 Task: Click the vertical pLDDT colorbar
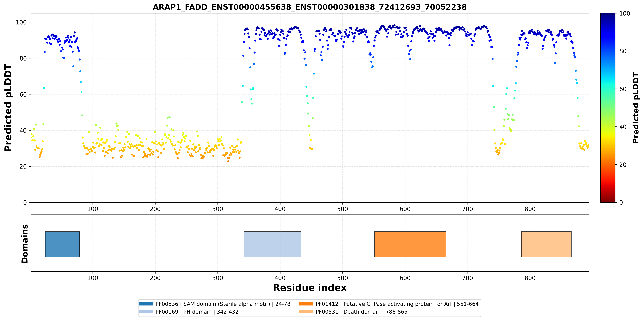(x=608, y=108)
